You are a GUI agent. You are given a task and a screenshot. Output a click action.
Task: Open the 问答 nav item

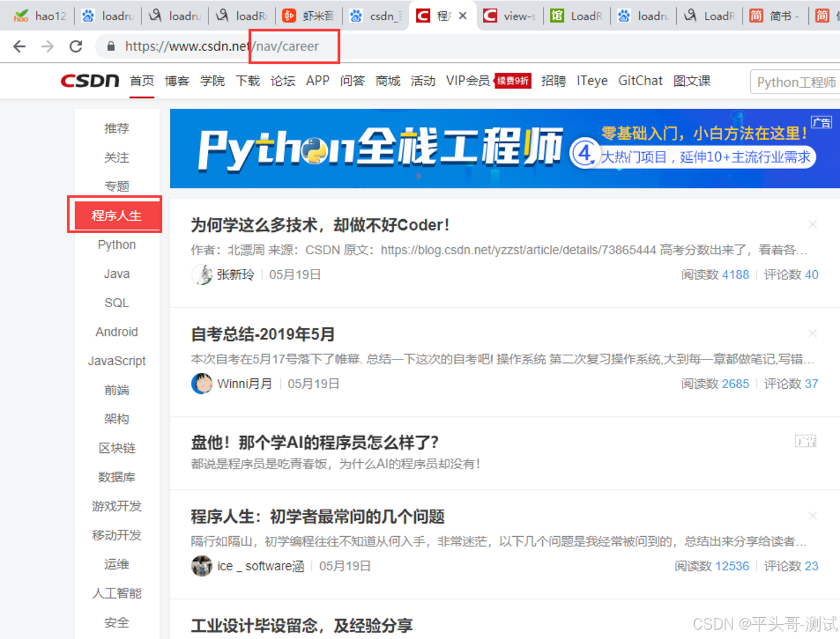pos(352,81)
